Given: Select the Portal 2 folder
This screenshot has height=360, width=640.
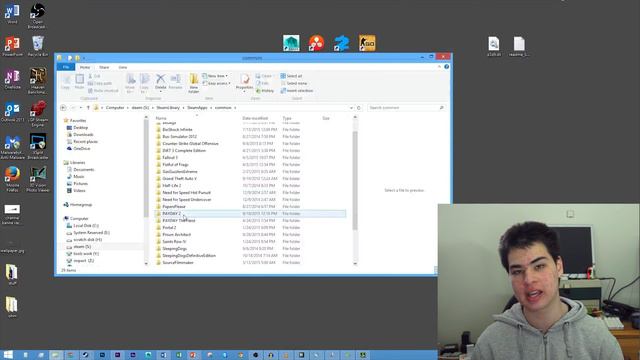Looking at the screenshot, I should 169,227.
